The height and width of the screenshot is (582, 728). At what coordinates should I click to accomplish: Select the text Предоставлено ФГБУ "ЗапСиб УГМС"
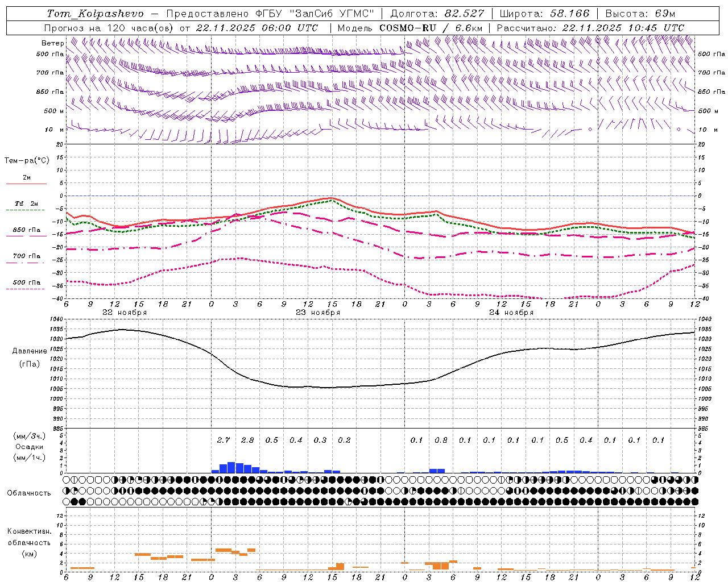[x=271, y=14]
